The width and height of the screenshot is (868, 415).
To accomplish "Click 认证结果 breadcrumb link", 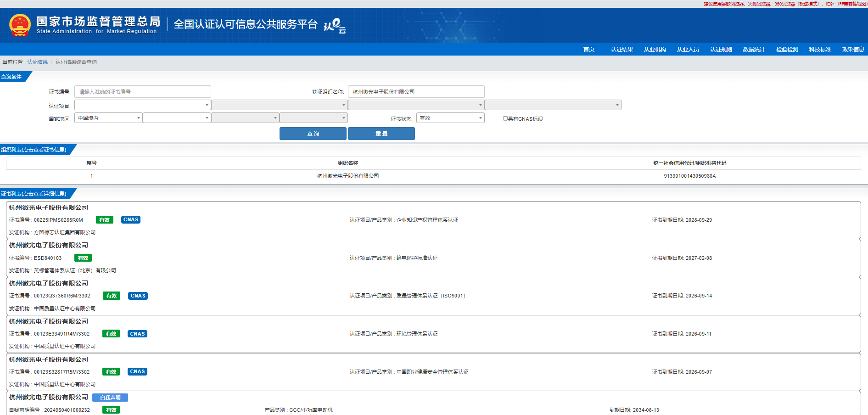I will point(37,62).
